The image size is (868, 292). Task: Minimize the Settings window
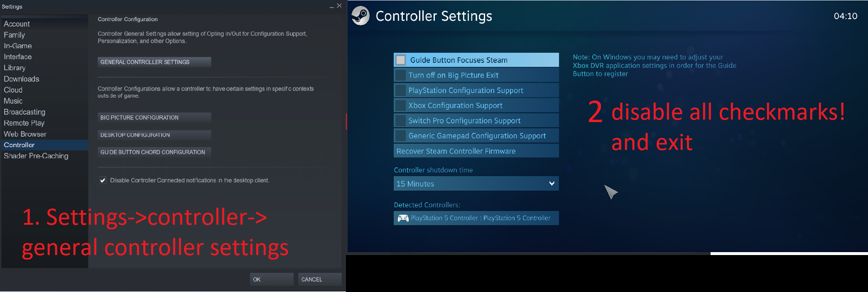pyautogui.click(x=331, y=6)
